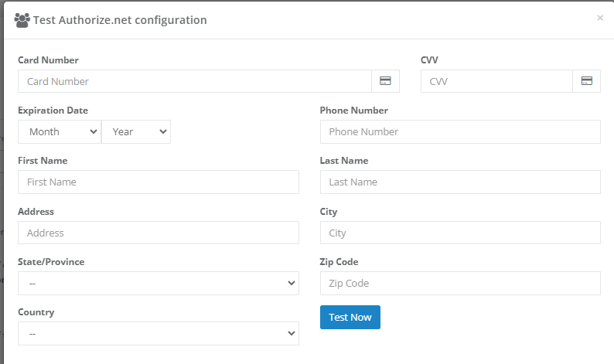Click the users icon in the dialog title

22,20
